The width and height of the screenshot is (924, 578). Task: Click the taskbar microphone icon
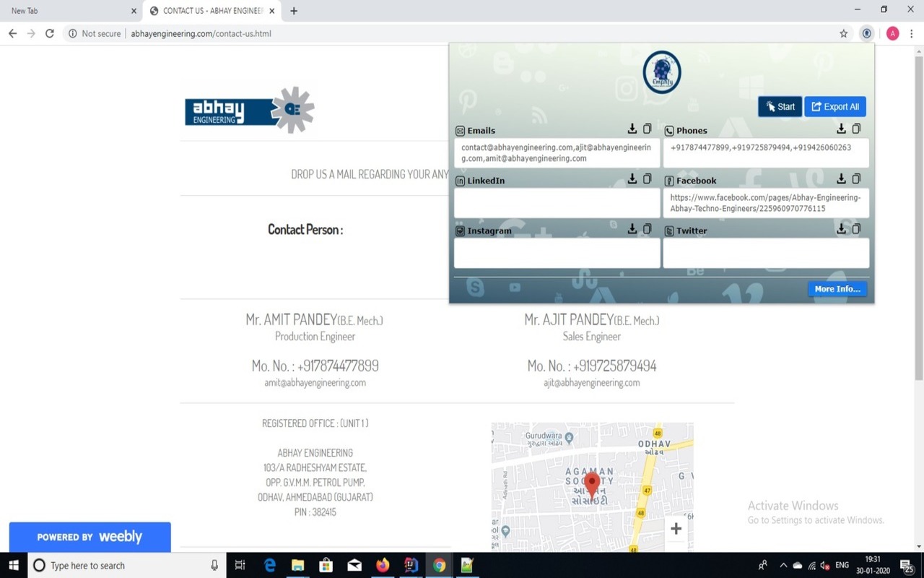[x=214, y=565]
